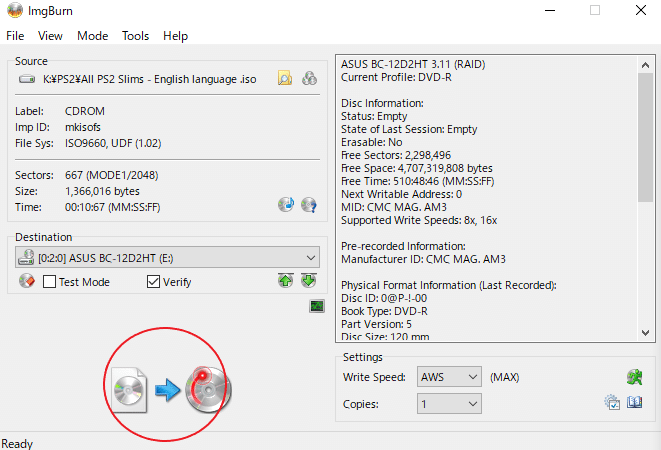Click 'Free Time: 510:48:46 (MM:SS:FF)' line
Screen dimensions: 661x450
417,181
